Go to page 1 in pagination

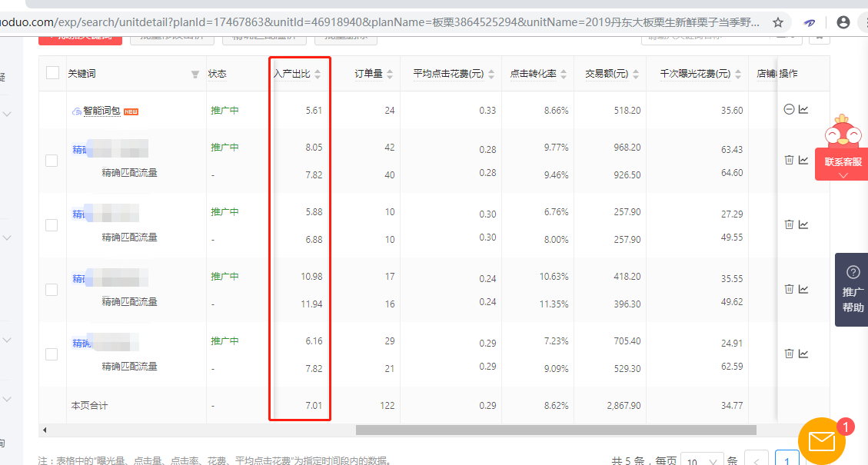[787, 458]
